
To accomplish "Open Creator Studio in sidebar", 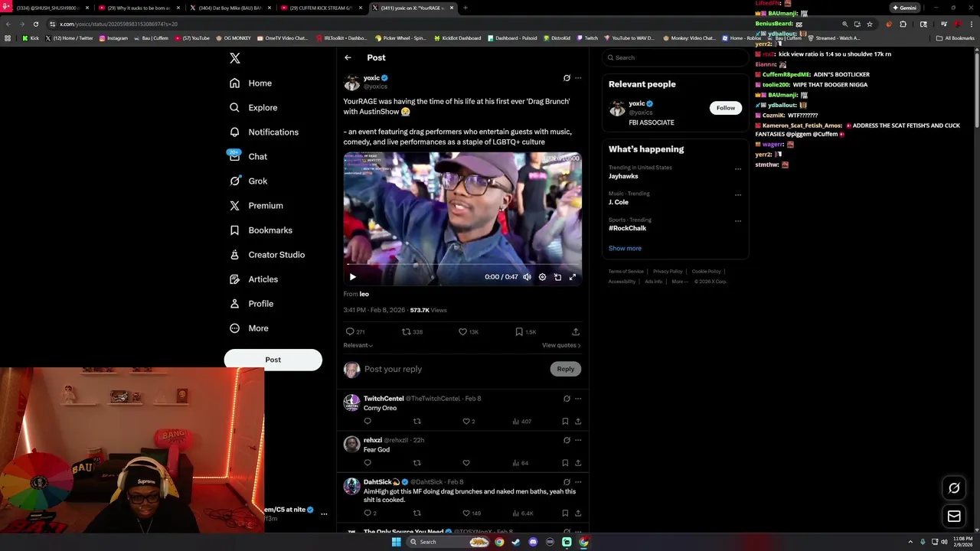I will [267, 255].
